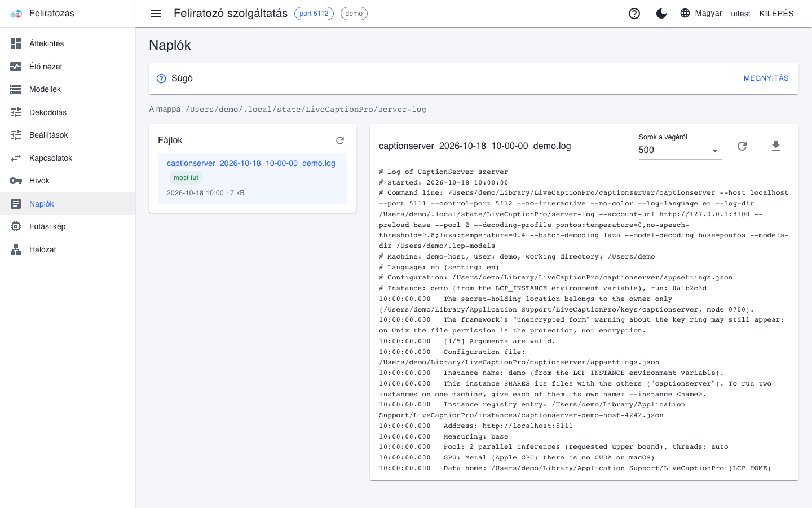This screenshot has width=812, height=508.
Task: Click the Súgó question mark icon
Action: tap(161, 78)
